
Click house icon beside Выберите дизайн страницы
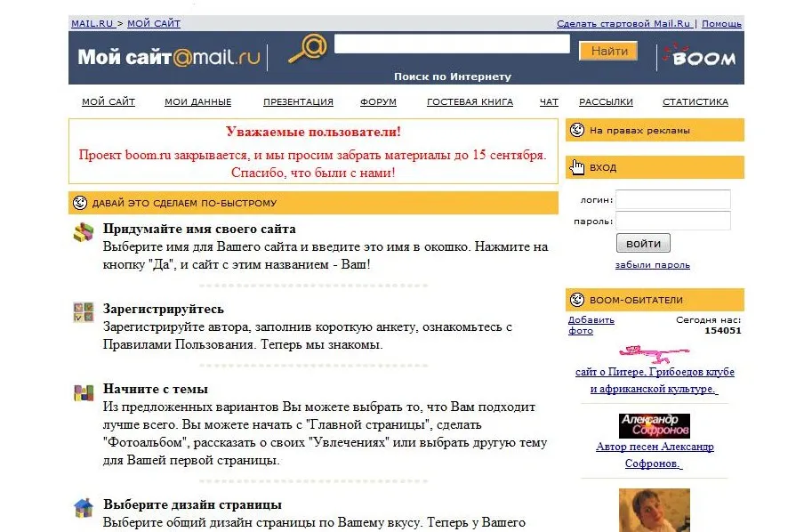pyautogui.click(x=84, y=508)
